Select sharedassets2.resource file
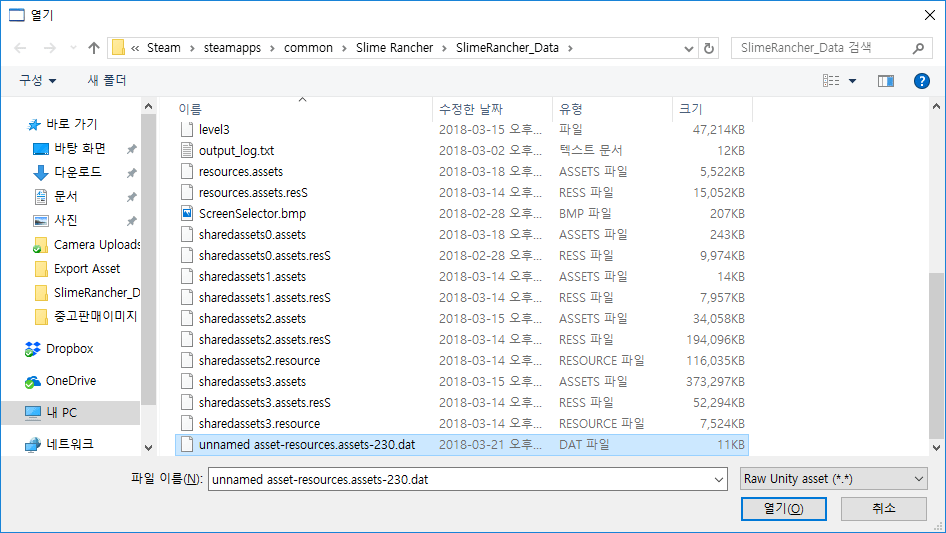The image size is (946, 533). (x=462, y=361)
